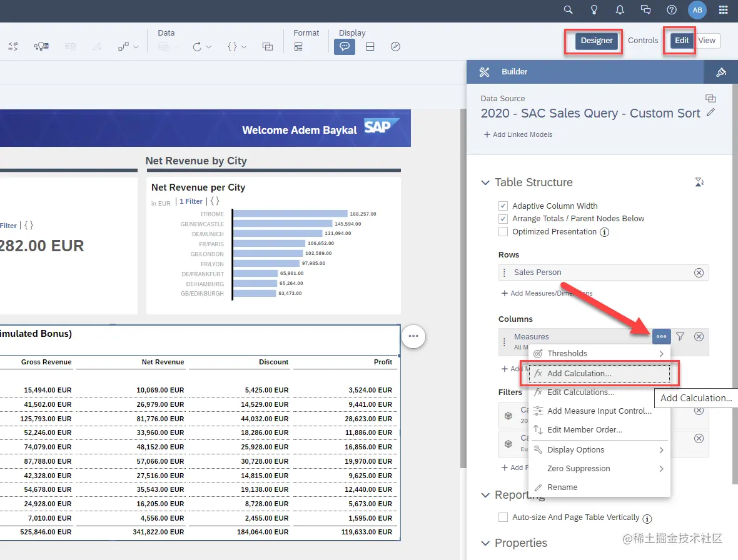
Task: Click the lightbulb smart insights icon
Action: point(594,10)
